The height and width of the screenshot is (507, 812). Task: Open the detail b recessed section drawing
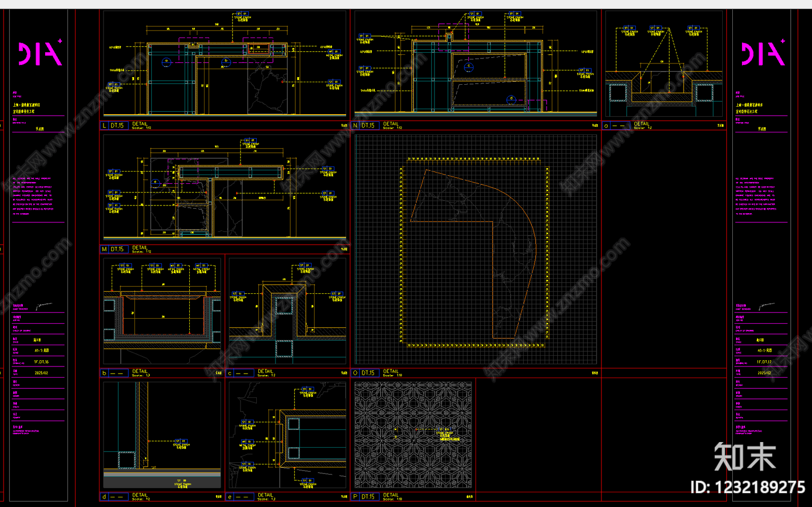pyautogui.click(x=162, y=312)
